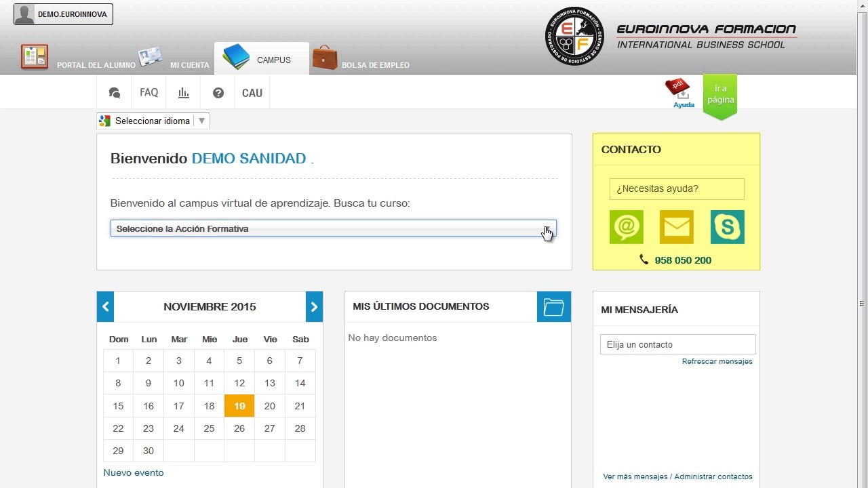Open the statistics bar chart icon
This screenshot has width=868, height=488.
pos(183,93)
